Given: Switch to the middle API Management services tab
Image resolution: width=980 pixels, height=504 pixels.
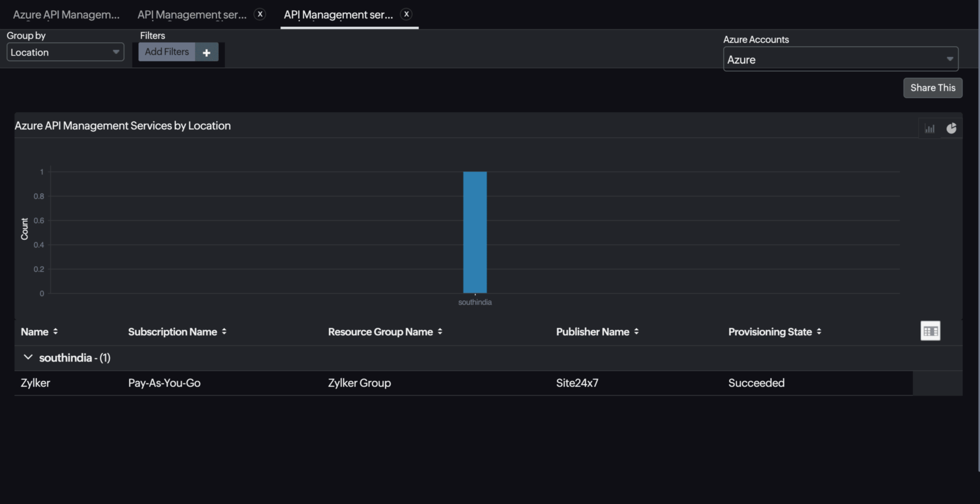Looking at the screenshot, I should pyautogui.click(x=192, y=15).
